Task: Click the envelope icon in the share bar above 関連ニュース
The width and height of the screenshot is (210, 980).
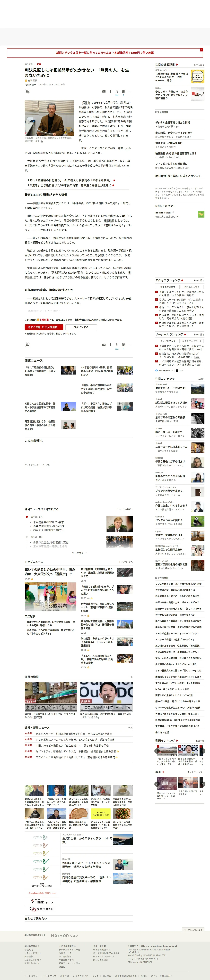Action: click(x=104, y=345)
